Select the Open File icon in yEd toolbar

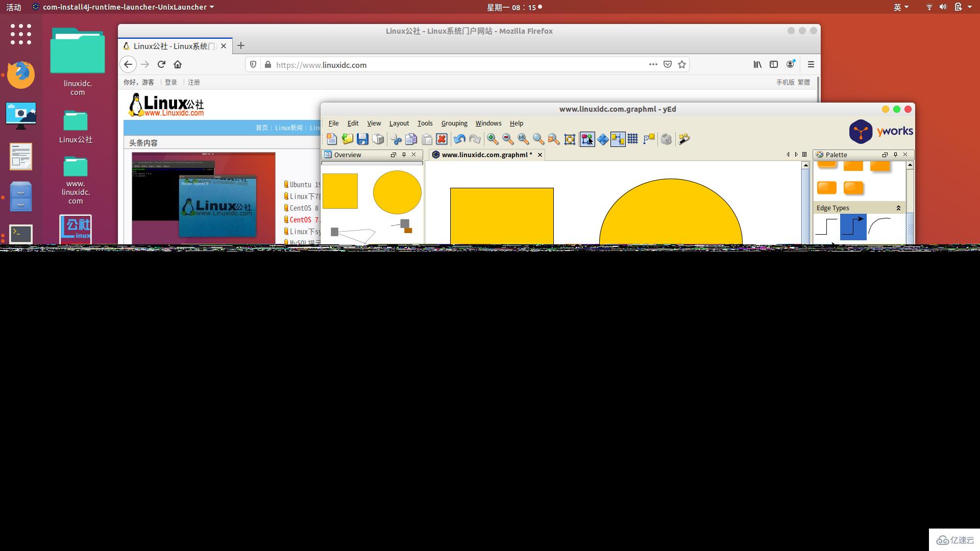click(347, 139)
